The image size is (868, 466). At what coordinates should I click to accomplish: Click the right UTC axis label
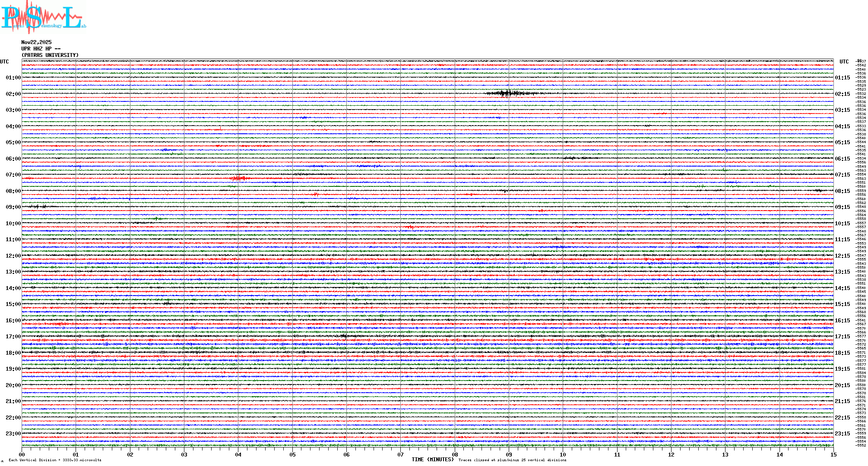point(844,62)
